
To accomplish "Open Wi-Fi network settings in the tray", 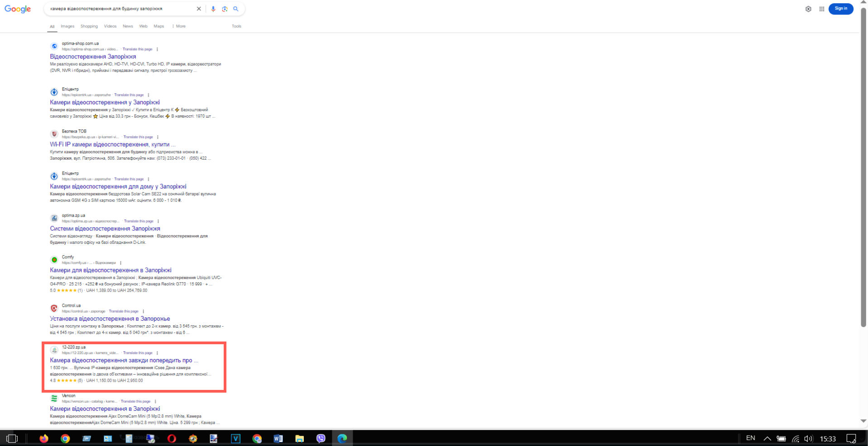I will 796,438.
